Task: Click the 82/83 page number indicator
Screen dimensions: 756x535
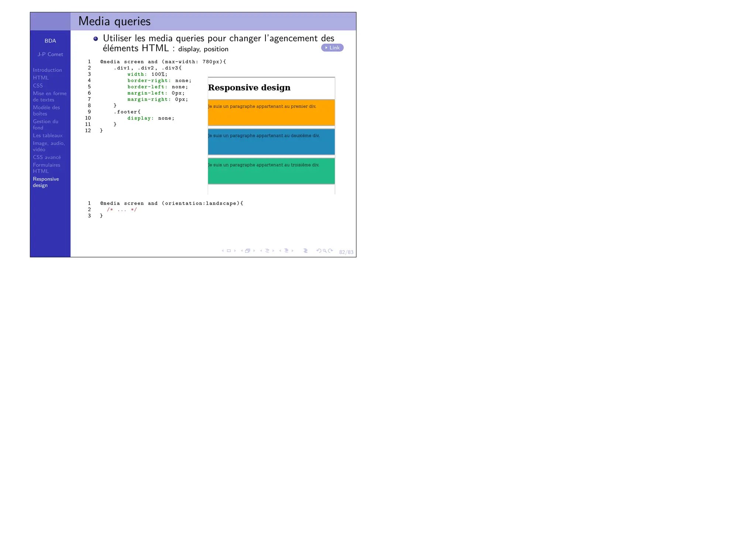Action: point(346,252)
